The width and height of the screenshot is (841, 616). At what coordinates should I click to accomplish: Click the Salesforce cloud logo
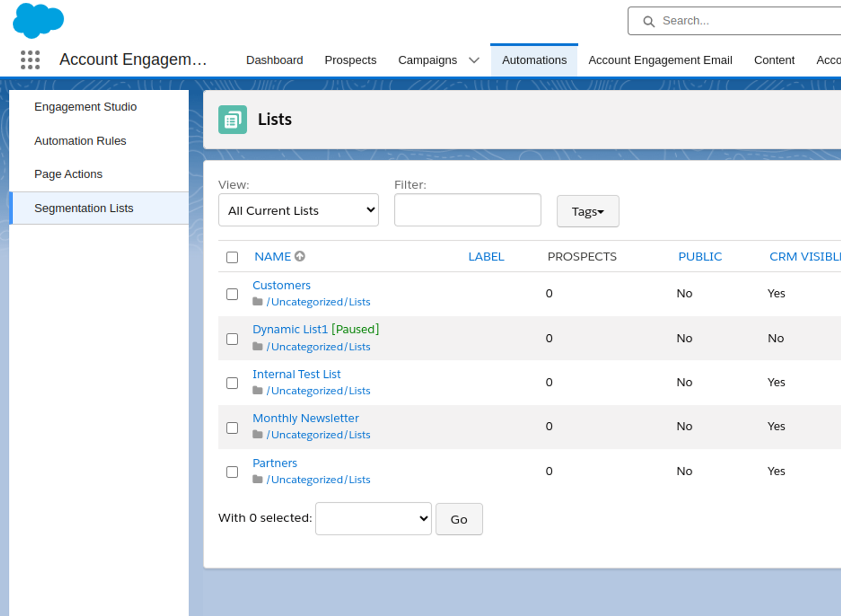coord(38,20)
